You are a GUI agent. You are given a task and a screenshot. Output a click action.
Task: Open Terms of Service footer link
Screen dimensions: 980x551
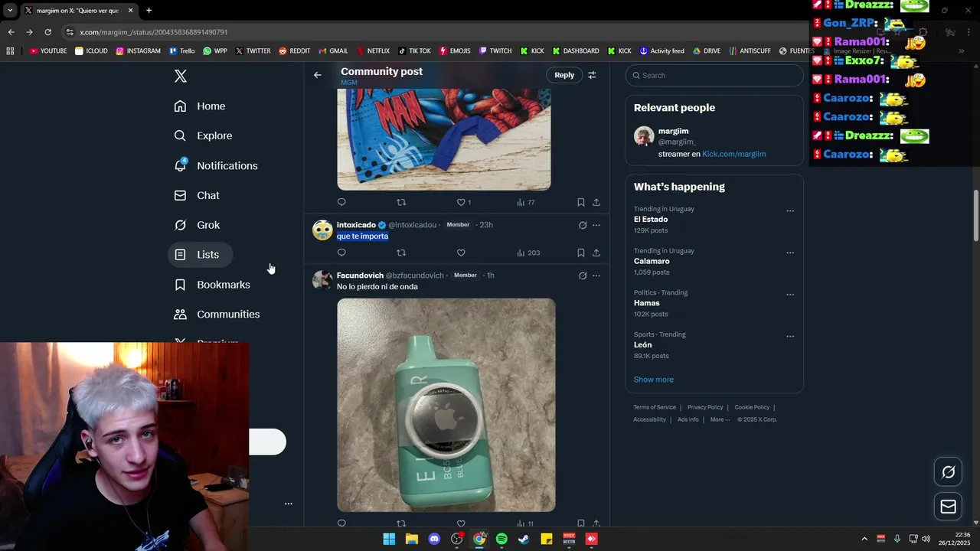655,407
